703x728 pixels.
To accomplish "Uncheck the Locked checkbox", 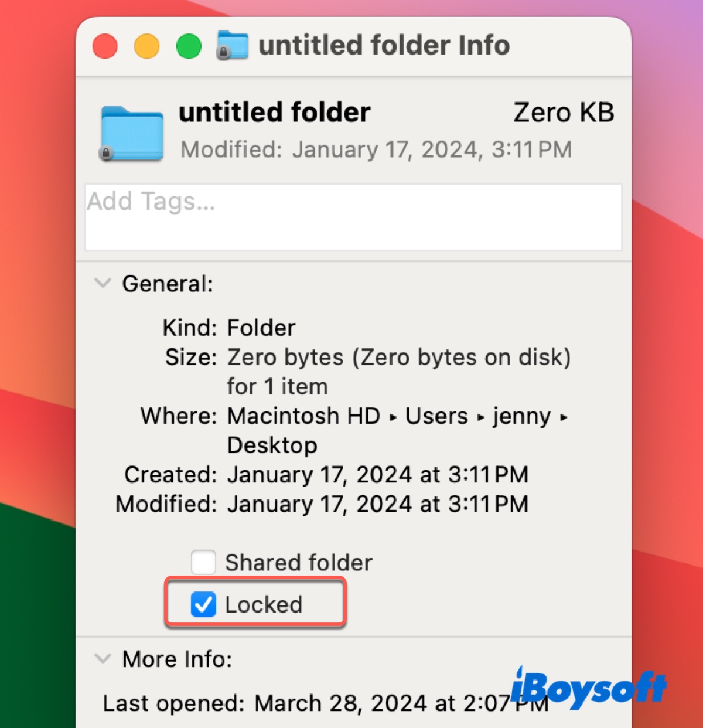I will pos(203,604).
